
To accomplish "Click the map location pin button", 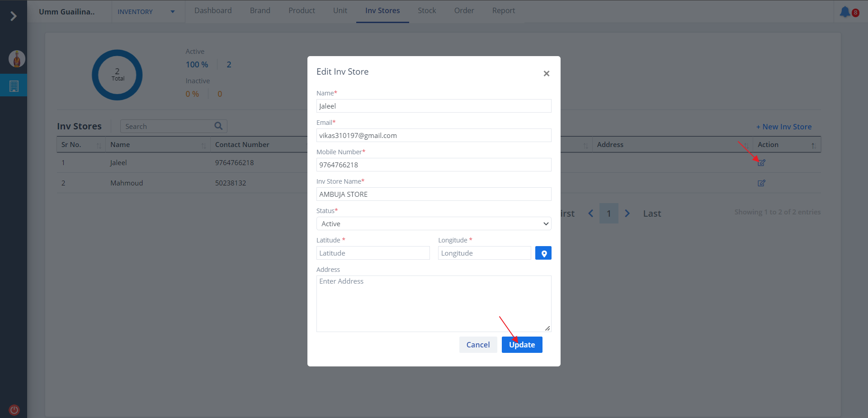I will click(543, 253).
